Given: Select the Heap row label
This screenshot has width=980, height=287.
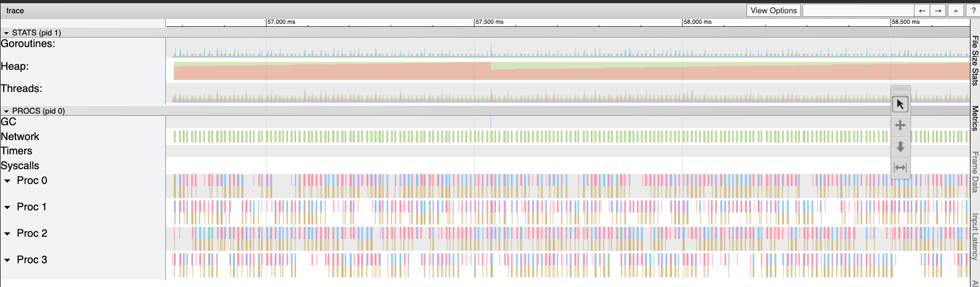Looking at the screenshot, I should pos(15,67).
